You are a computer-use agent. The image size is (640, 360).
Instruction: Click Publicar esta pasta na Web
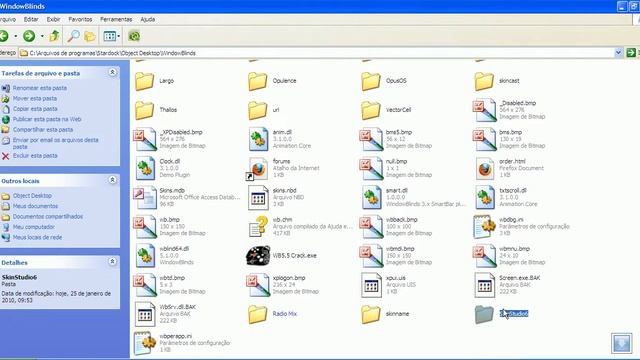(47, 119)
